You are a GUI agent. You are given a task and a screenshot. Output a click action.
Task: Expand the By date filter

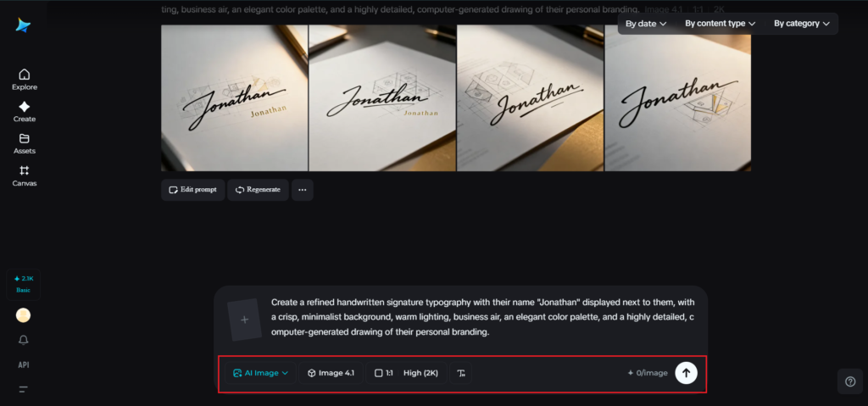(x=645, y=24)
